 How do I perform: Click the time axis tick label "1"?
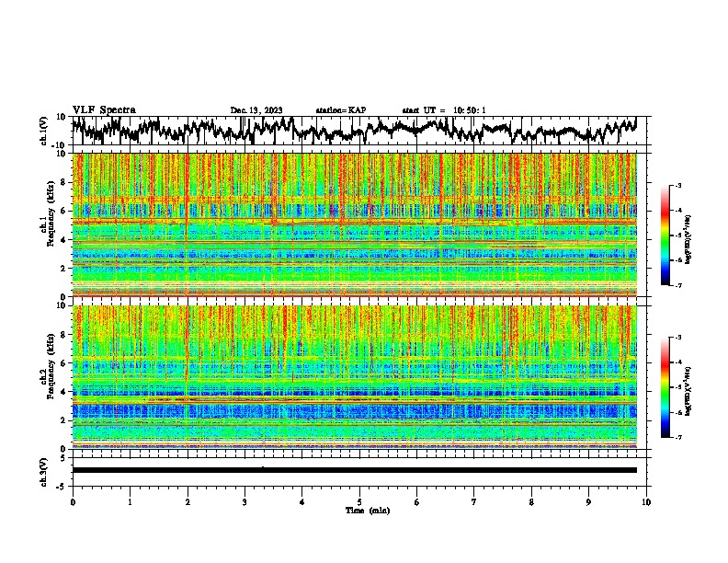(130, 502)
